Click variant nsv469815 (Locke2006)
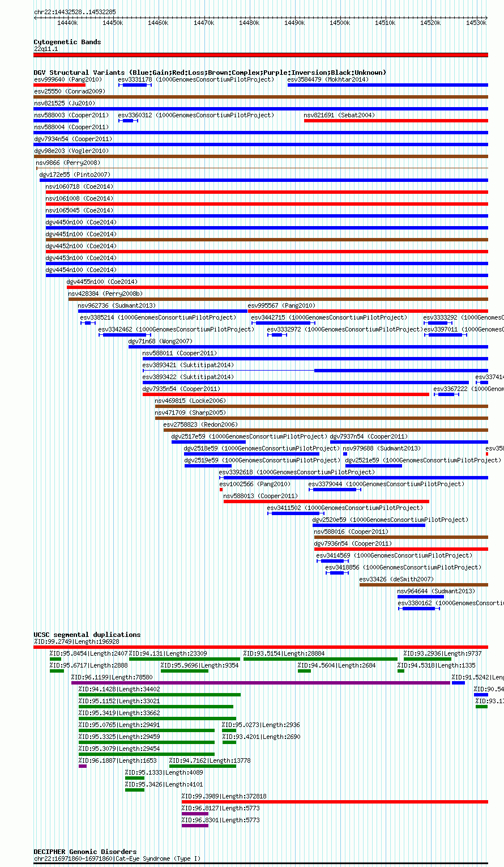The height and width of the screenshot is (867, 504). tap(322, 406)
